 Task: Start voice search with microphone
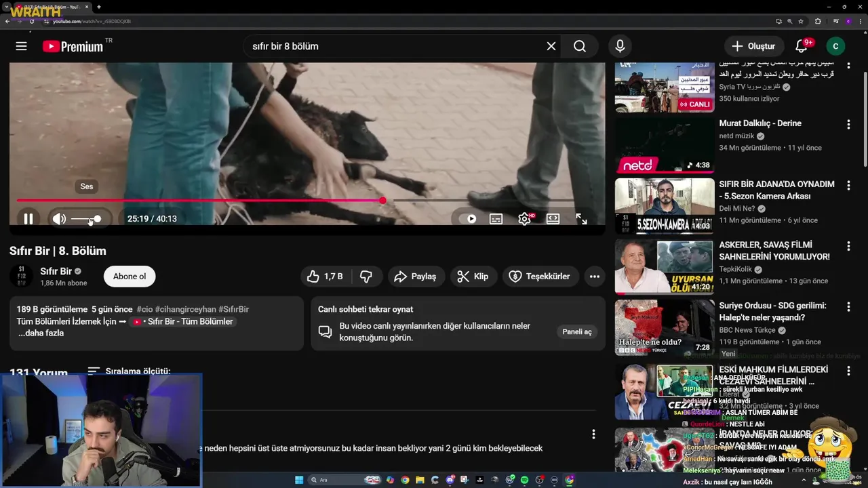pyautogui.click(x=620, y=46)
